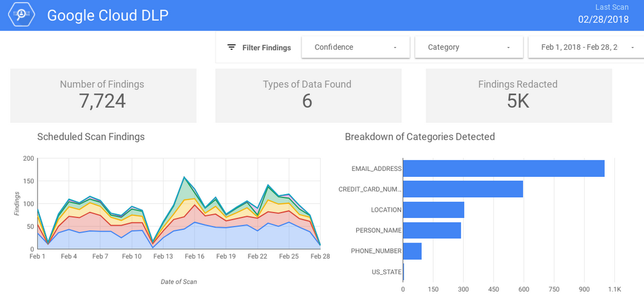Click the filter icon beside Filter Findings

point(232,47)
